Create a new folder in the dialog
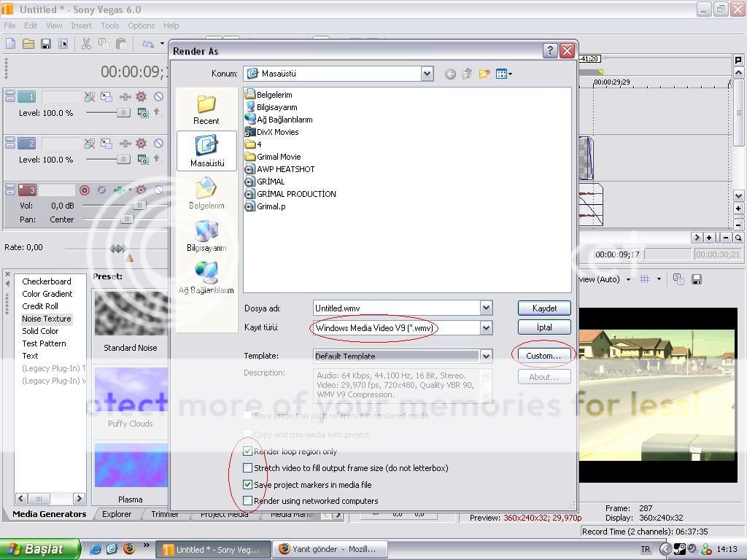 pyautogui.click(x=484, y=74)
